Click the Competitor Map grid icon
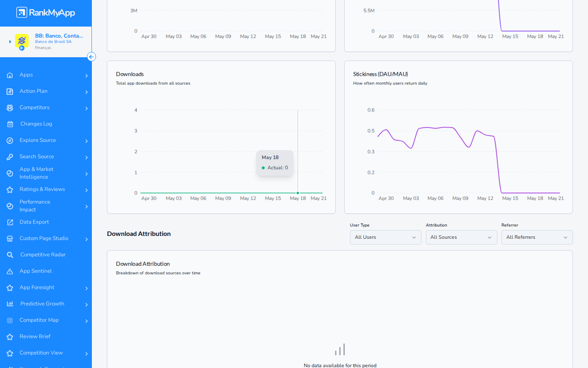Screen dimensions: 588x368 click(10, 321)
